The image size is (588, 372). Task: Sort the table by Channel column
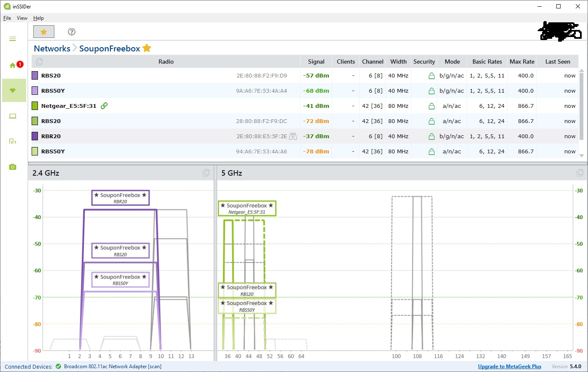click(373, 62)
